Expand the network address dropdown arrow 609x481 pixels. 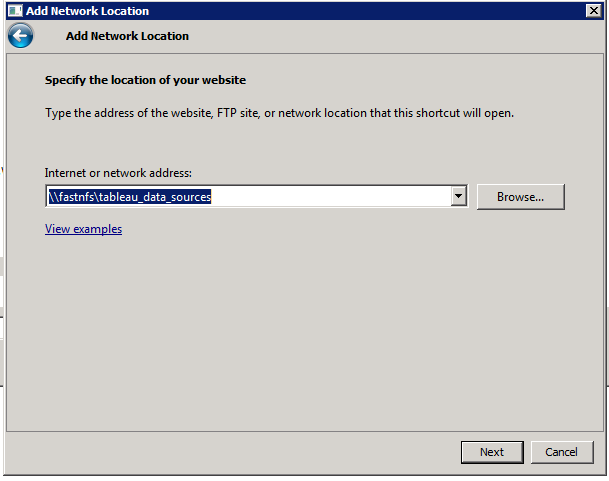pyautogui.click(x=459, y=197)
